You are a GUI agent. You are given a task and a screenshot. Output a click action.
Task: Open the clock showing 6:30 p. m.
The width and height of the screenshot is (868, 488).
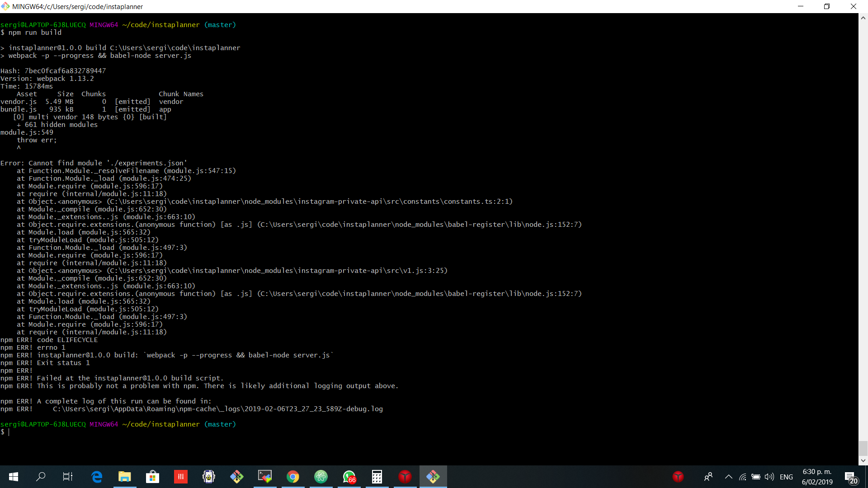click(x=817, y=477)
